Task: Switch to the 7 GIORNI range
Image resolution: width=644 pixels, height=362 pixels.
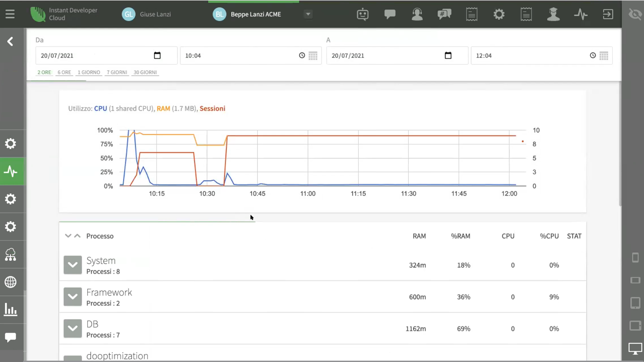Action: click(116, 72)
